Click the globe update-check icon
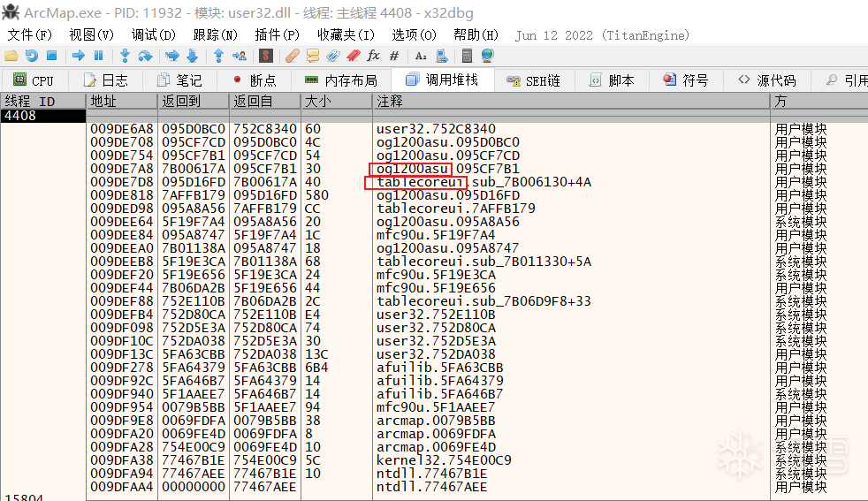The image size is (868, 501). [487, 56]
